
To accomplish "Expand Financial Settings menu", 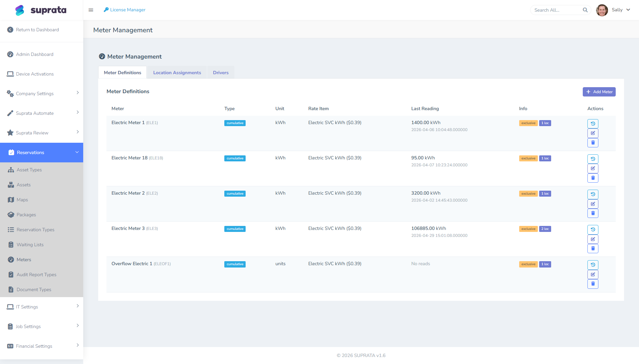I will coord(42,346).
